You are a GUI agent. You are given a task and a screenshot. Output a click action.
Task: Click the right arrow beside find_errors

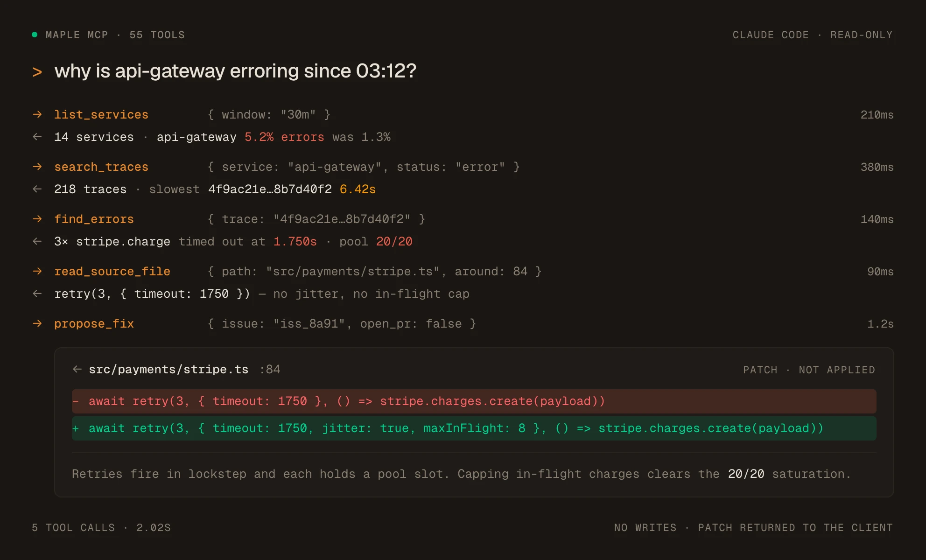pyautogui.click(x=37, y=219)
